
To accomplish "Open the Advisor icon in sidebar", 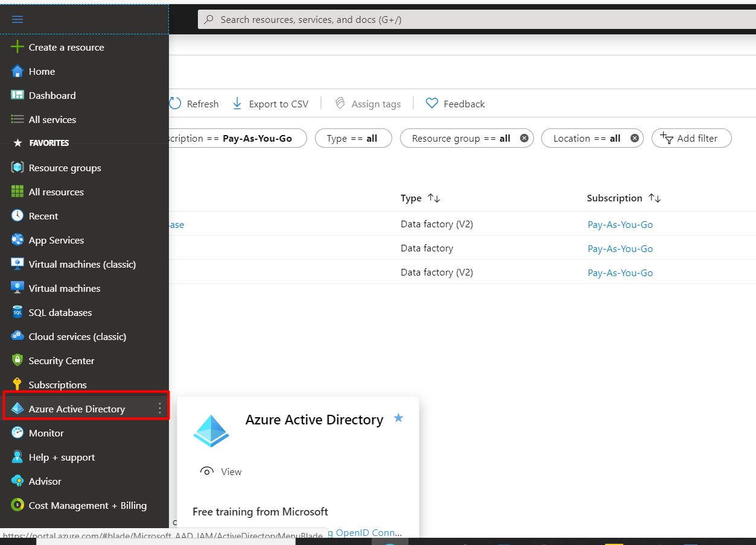I will click(x=17, y=481).
